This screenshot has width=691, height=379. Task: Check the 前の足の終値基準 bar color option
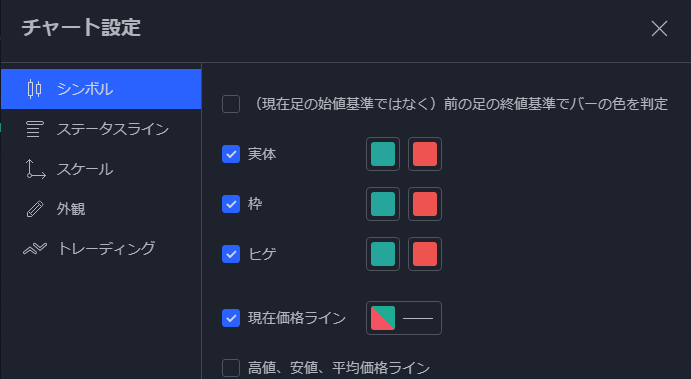tap(231, 104)
